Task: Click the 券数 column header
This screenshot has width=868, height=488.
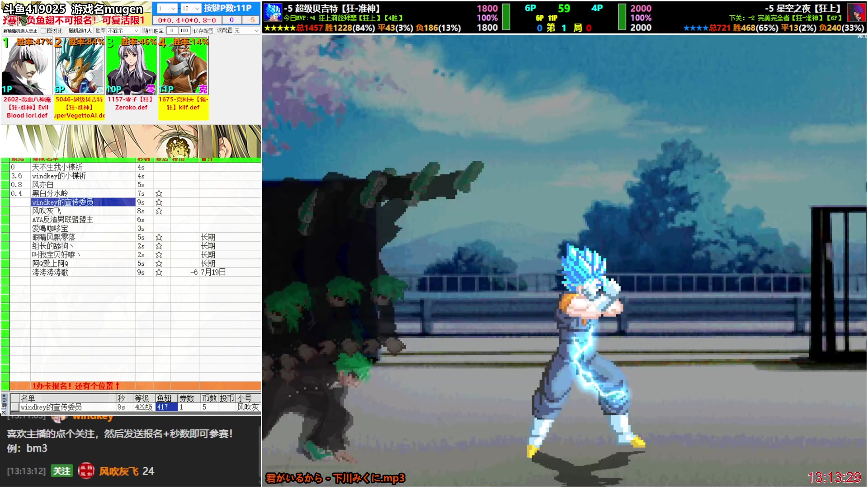Action: (189, 398)
